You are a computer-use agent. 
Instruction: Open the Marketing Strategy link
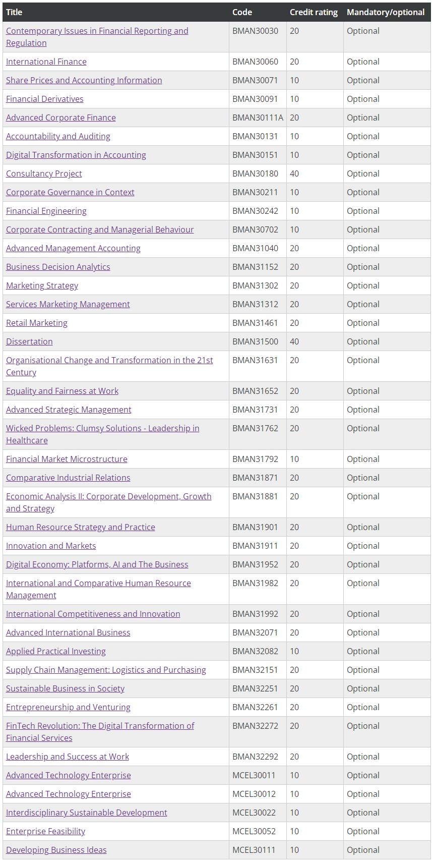pos(42,285)
